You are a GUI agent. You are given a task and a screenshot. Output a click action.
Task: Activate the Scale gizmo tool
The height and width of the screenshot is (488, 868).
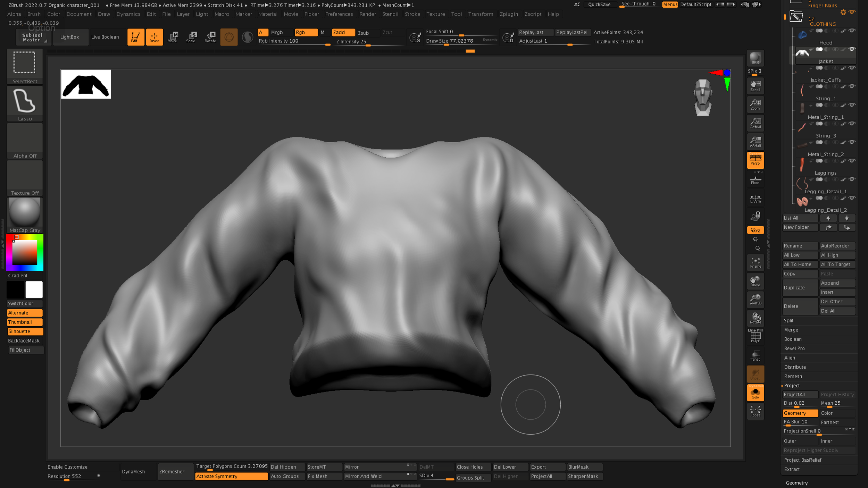191,37
